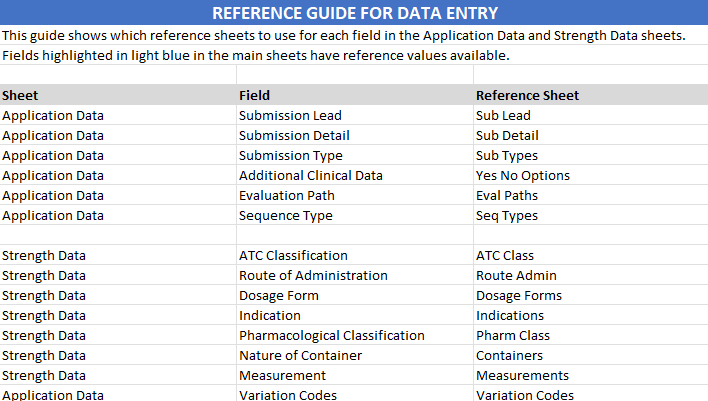708x401 pixels.
Task: Click the Submission Lead field cell
Action: point(290,115)
